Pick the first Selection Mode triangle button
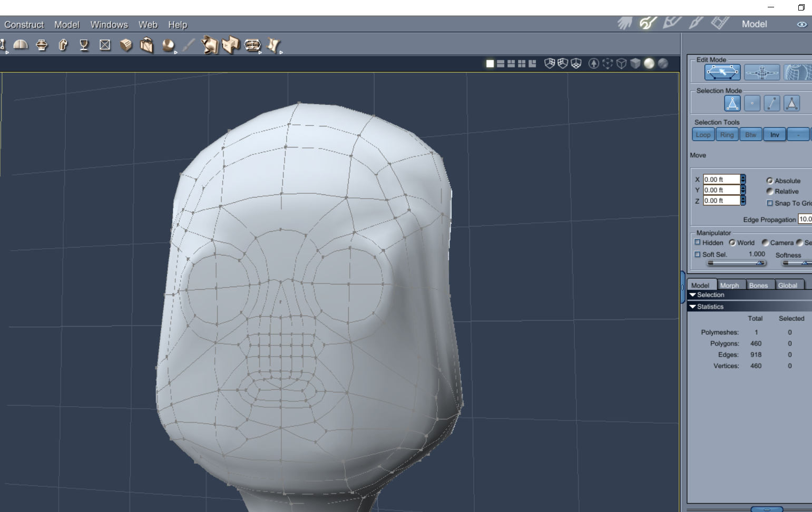The image size is (812, 512). 732,103
